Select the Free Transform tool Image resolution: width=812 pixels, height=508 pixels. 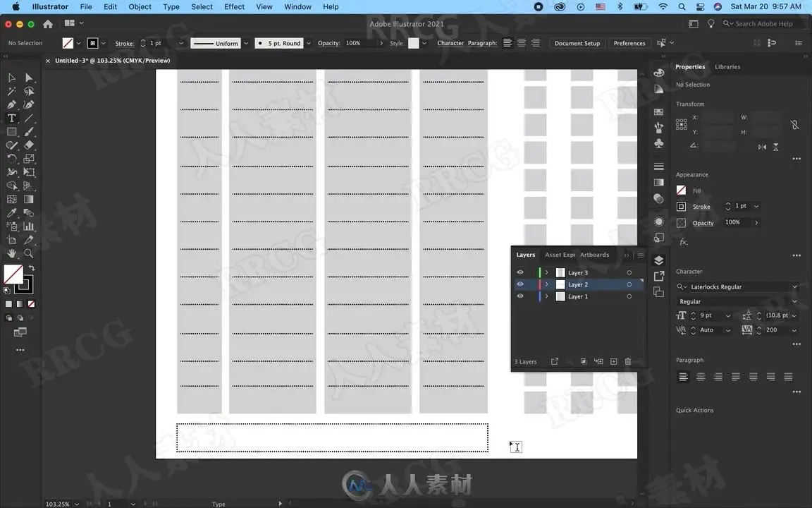28,172
